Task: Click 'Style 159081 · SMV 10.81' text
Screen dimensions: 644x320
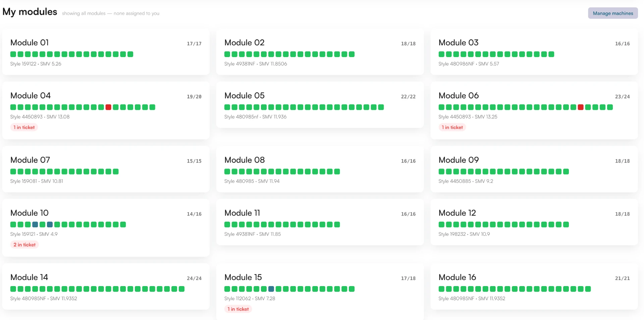Action: click(37, 181)
